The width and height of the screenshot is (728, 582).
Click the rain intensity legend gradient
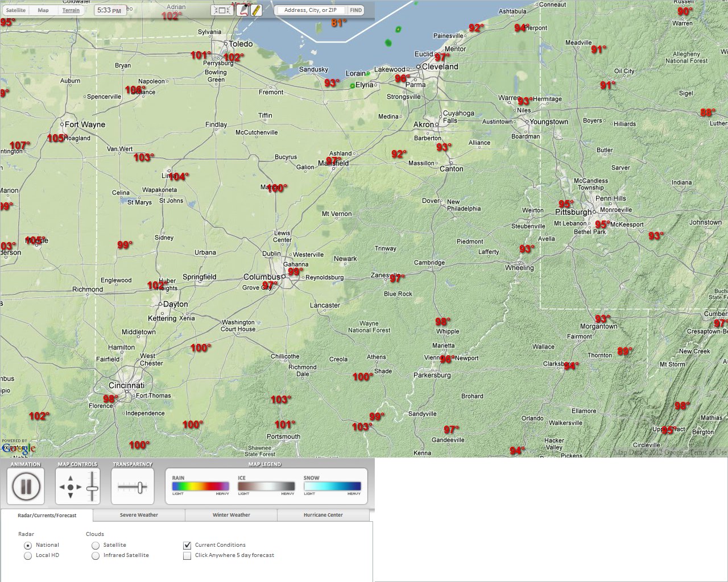(201, 486)
